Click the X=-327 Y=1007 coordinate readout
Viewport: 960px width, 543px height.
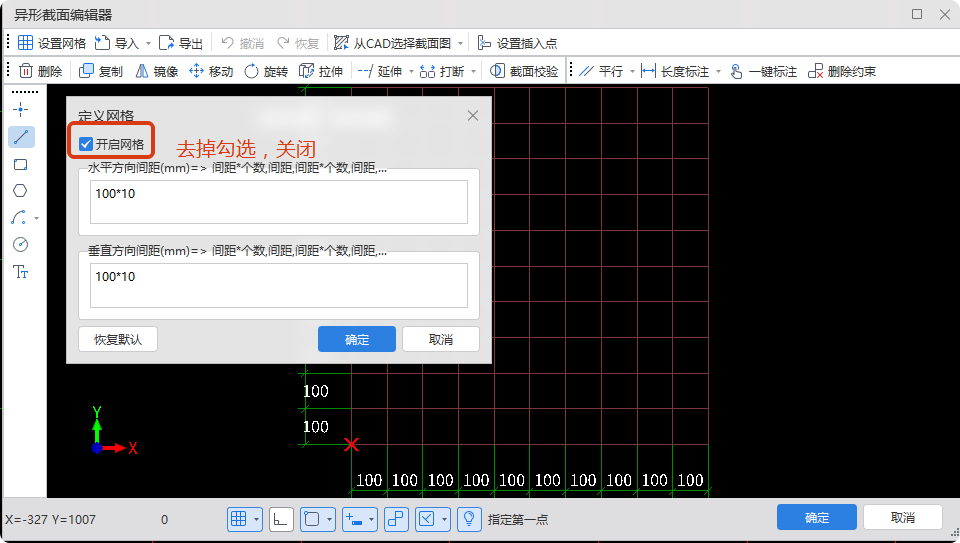pos(51,520)
